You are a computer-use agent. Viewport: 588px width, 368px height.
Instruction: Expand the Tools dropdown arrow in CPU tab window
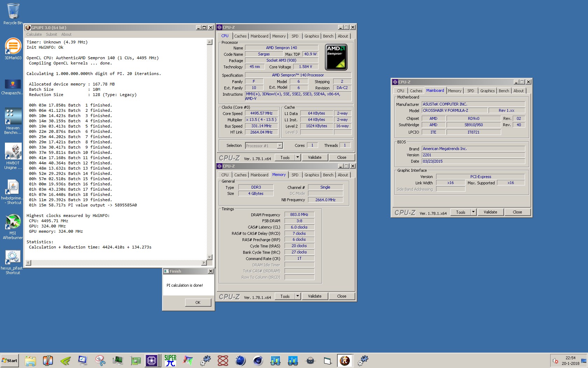pos(298,158)
